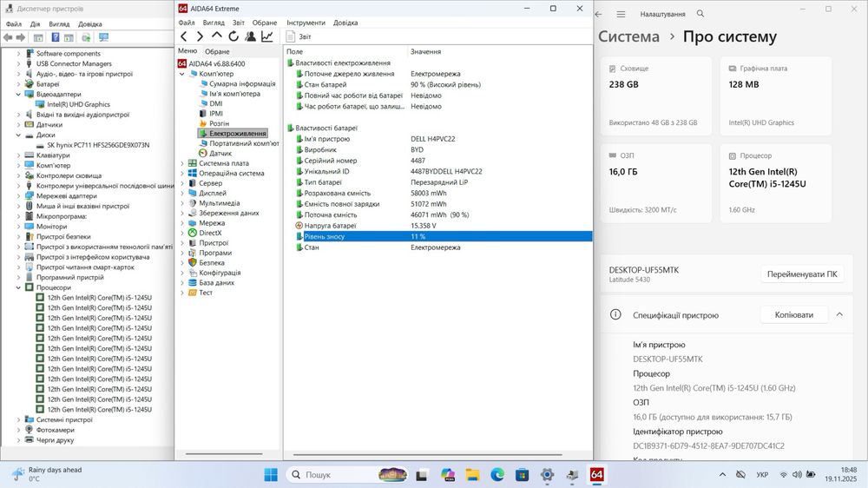Open Settings hamburger navigation menu
This screenshot has height=488, width=868.
621,14
